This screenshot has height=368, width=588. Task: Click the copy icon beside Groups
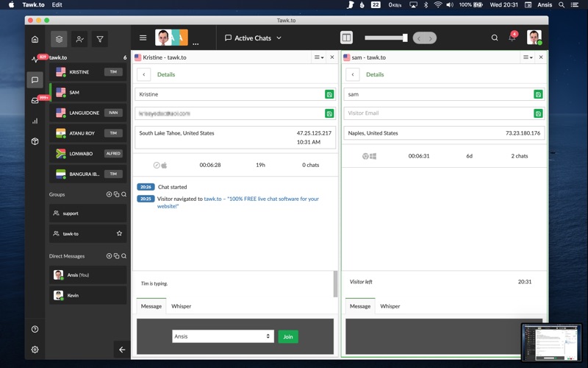[x=117, y=194]
